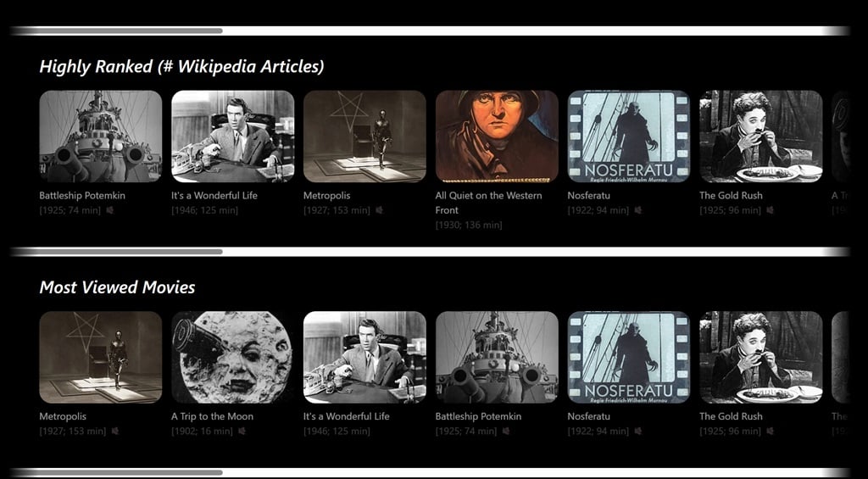Click silent icon beside Nosferatu in Most Viewed row

[637, 432]
